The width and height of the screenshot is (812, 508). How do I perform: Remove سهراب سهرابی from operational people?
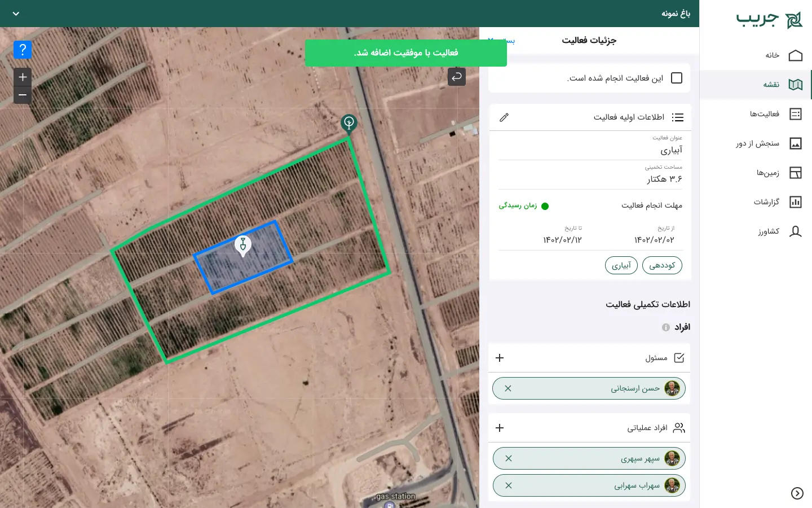509,485
